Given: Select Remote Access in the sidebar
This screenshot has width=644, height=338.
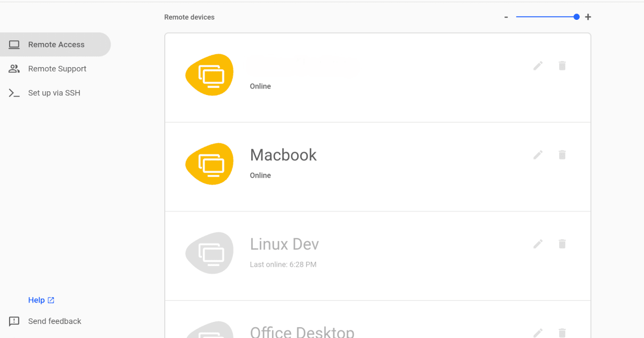Looking at the screenshot, I should (56, 45).
